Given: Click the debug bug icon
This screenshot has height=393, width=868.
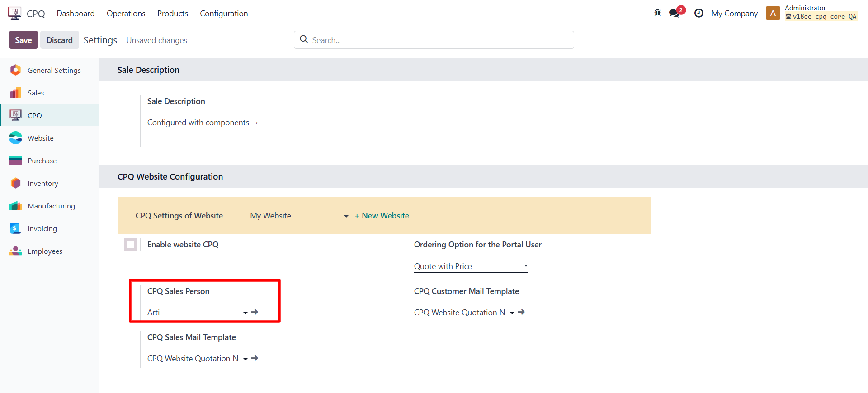Looking at the screenshot, I should [657, 13].
